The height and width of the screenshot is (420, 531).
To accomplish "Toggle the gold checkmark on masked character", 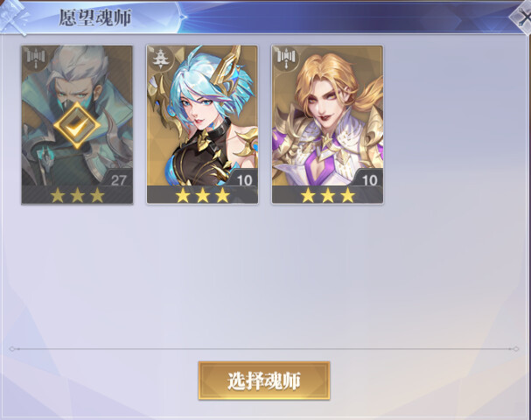I will coord(77,125).
